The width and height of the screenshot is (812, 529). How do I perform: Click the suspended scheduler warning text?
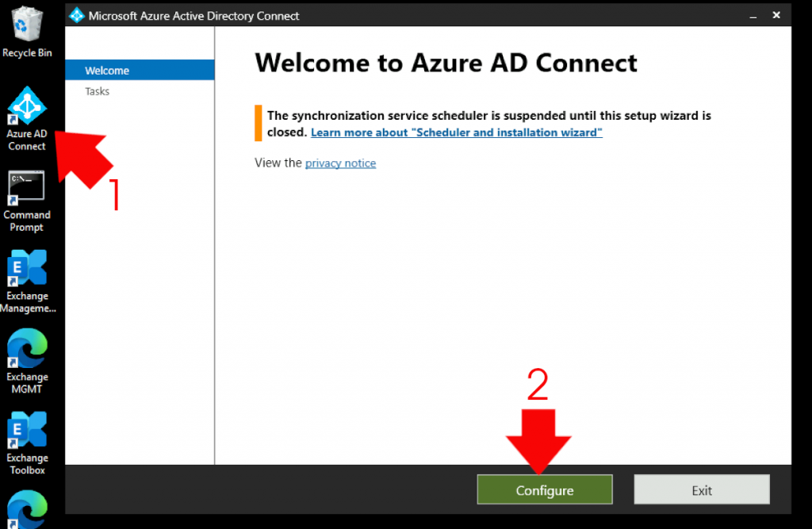pyautogui.click(x=476, y=115)
